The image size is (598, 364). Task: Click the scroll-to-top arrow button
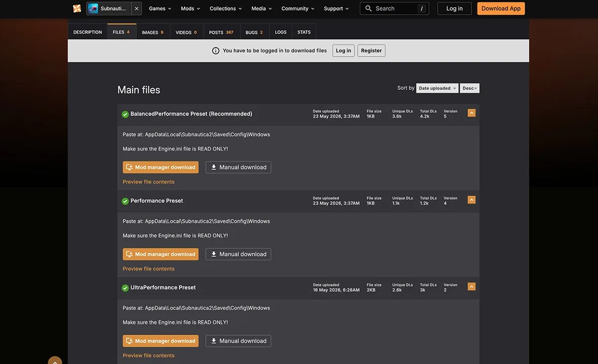[x=55, y=360]
